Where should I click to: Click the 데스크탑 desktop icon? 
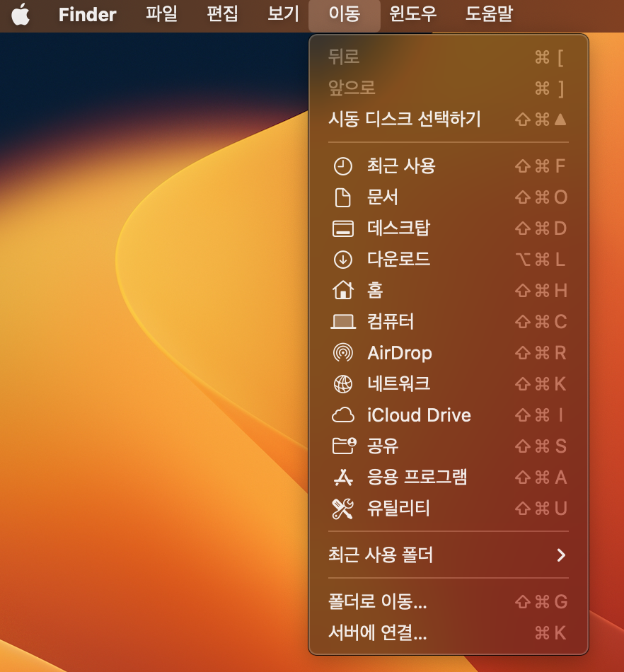[x=343, y=228]
